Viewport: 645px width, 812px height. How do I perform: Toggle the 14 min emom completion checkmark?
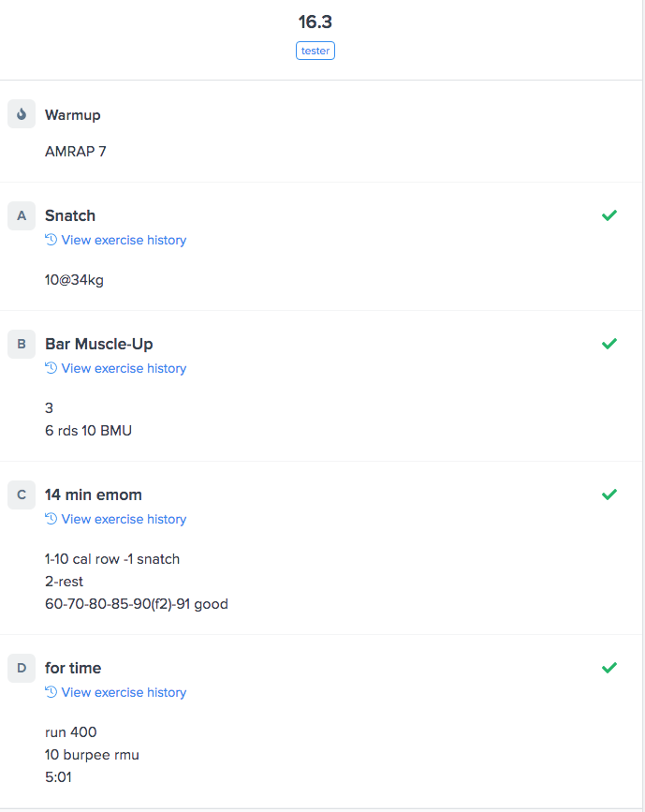tap(609, 495)
